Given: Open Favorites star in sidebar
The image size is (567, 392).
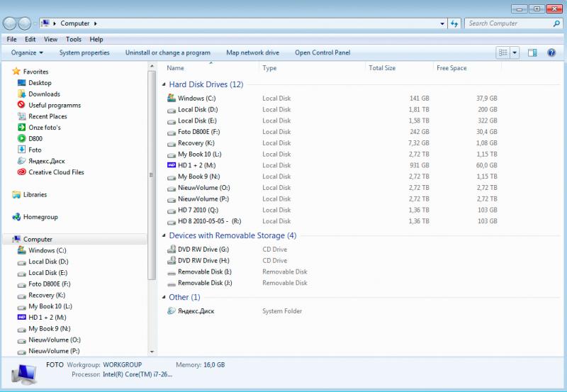Looking at the screenshot, I should point(16,71).
